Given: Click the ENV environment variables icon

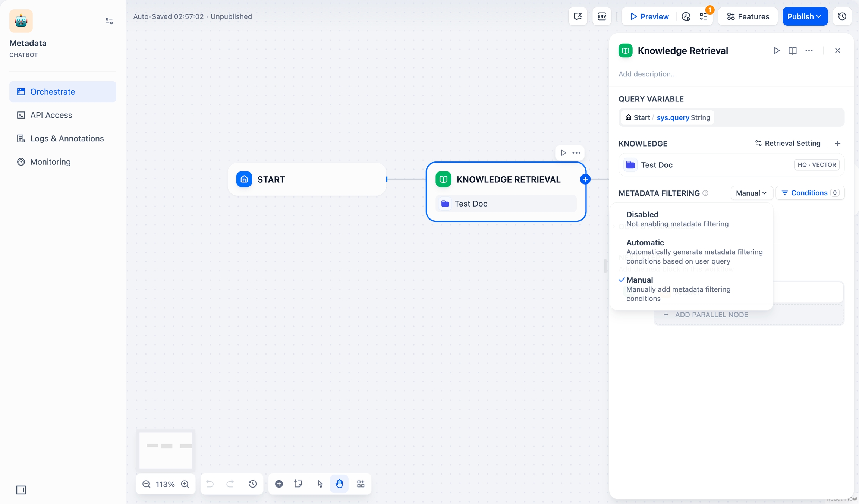Looking at the screenshot, I should click(601, 16).
